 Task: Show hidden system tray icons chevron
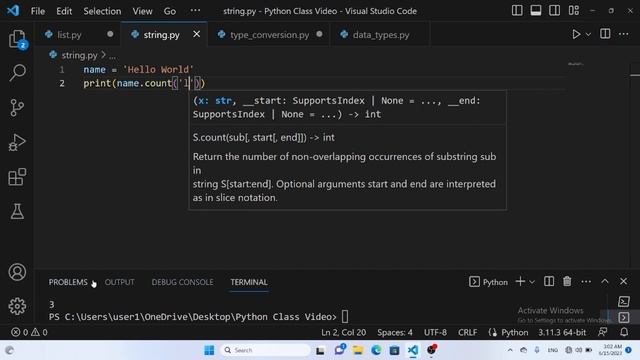coord(510,350)
